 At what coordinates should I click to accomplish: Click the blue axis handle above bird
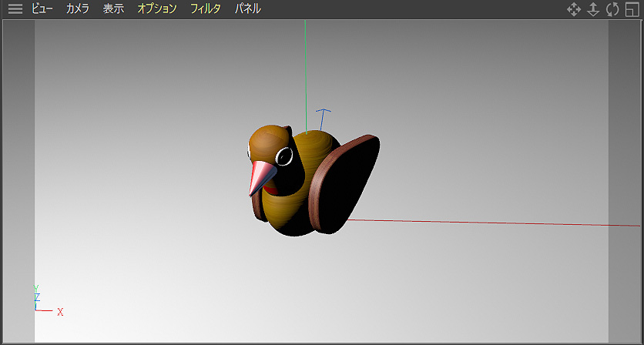click(x=324, y=114)
